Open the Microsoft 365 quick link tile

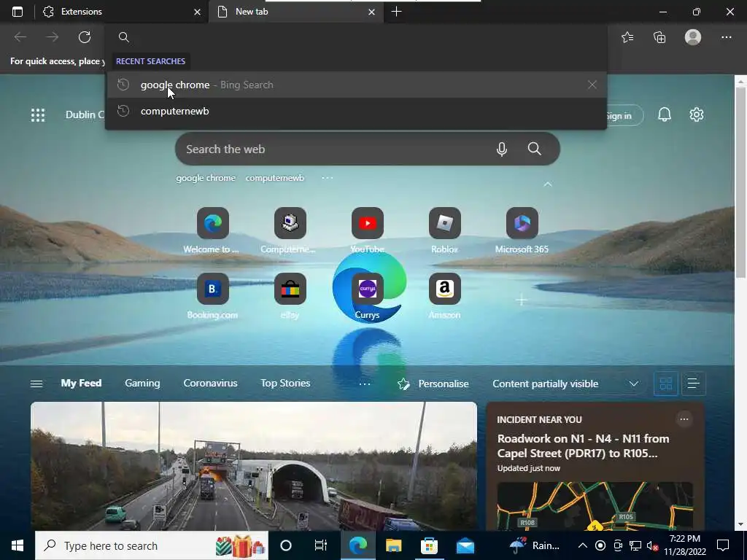pos(522,230)
